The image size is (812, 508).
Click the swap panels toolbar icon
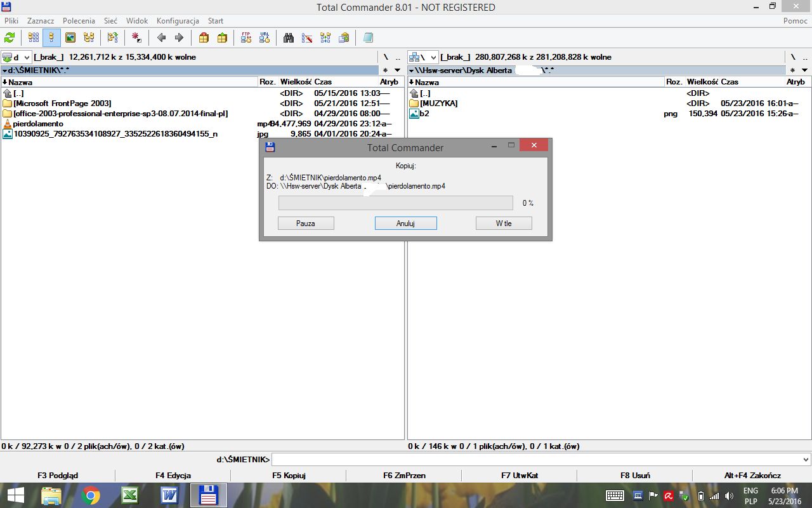point(112,37)
